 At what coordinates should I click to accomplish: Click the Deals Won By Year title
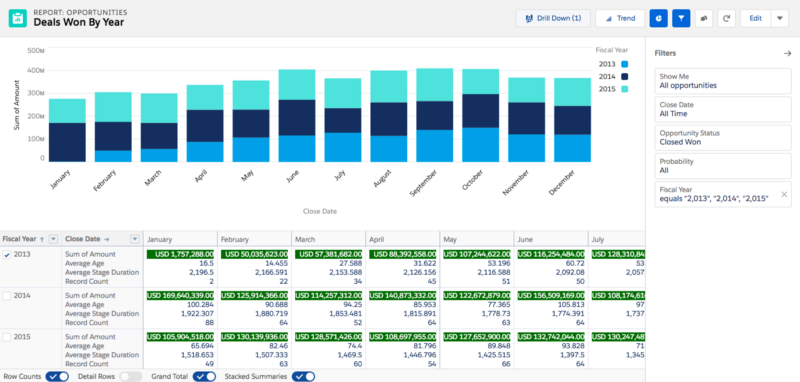[x=79, y=22]
